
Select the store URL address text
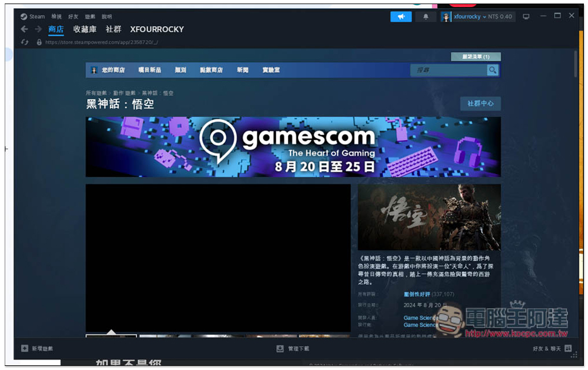click(101, 42)
